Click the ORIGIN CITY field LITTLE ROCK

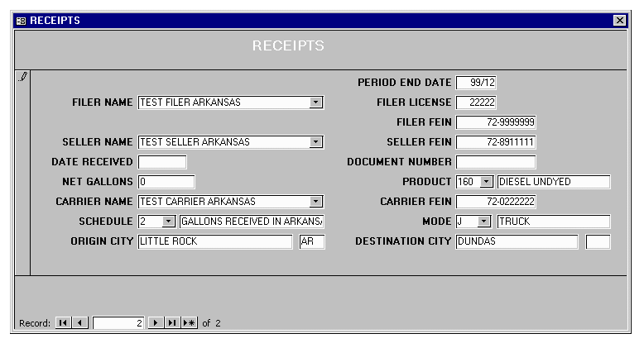pyautogui.click(x=215, y=241)
